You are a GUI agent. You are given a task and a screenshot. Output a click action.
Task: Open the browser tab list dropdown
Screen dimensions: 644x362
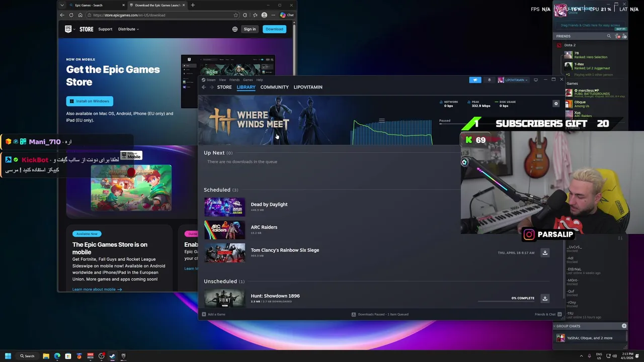(62, 5)
